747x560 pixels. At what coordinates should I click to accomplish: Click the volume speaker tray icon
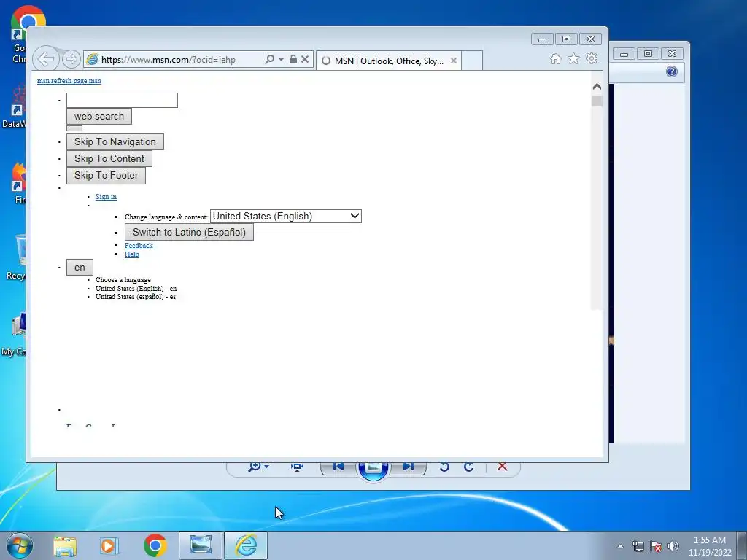coord(673,546)
